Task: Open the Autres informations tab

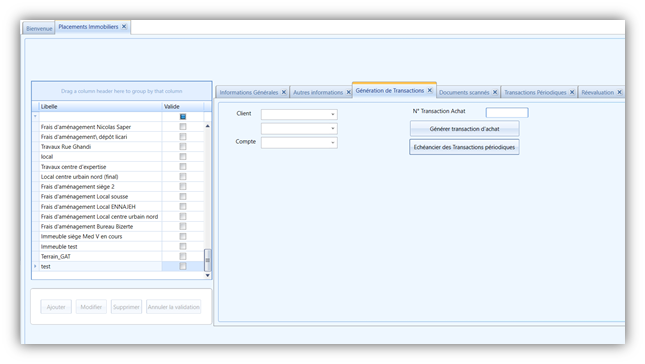Action: (318, 93)
